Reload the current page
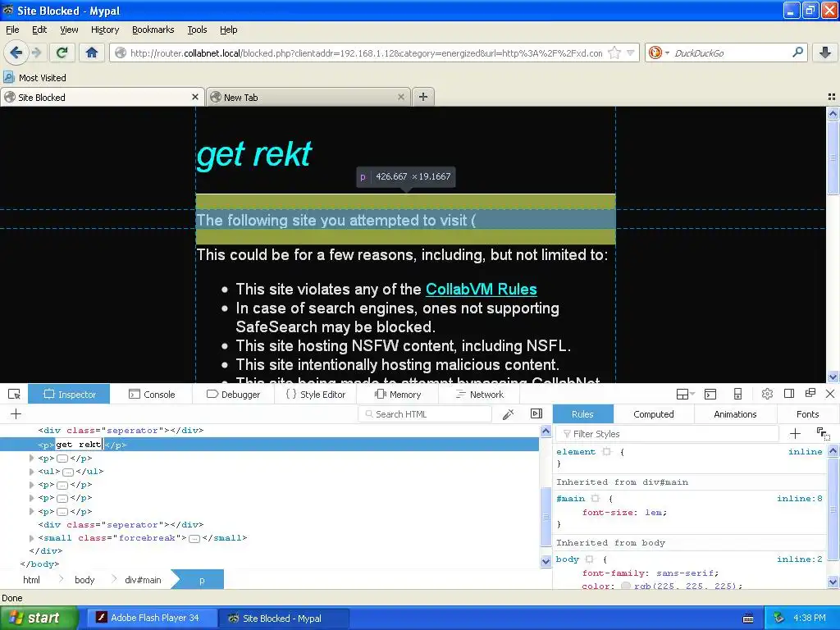The width and height of the screenshot is (840, 630). [x=62, y=52]
